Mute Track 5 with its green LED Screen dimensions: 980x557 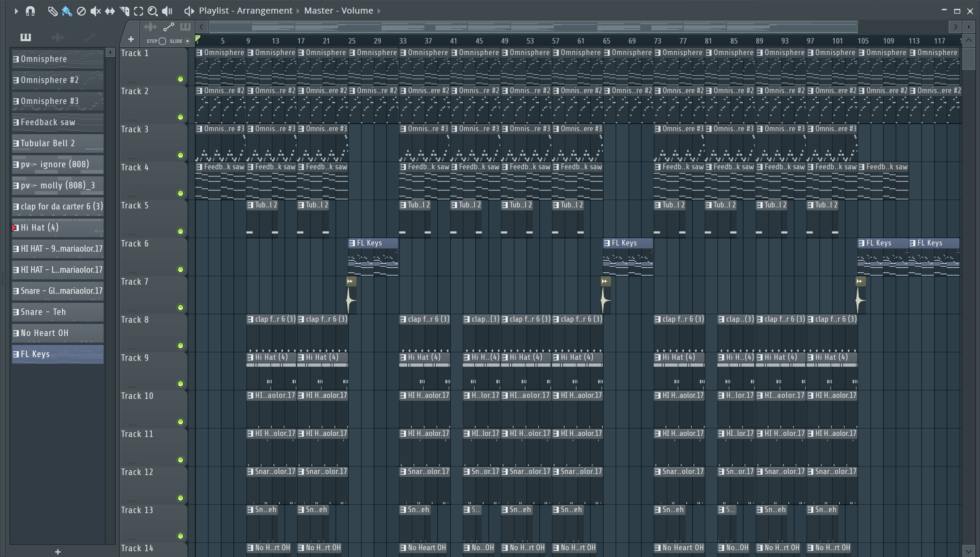(x=180, y=232)
